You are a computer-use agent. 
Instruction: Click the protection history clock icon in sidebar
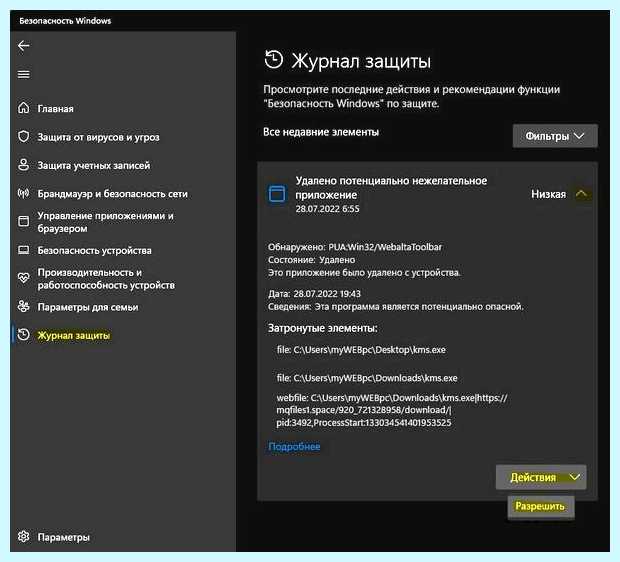click(24, 335)
